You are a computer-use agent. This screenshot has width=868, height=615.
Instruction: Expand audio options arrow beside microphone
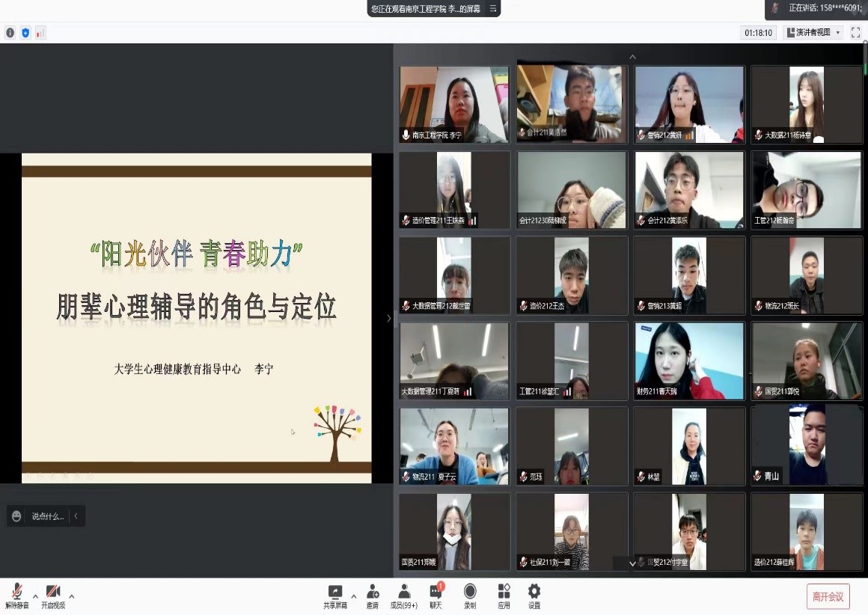[x=35, y=596]
